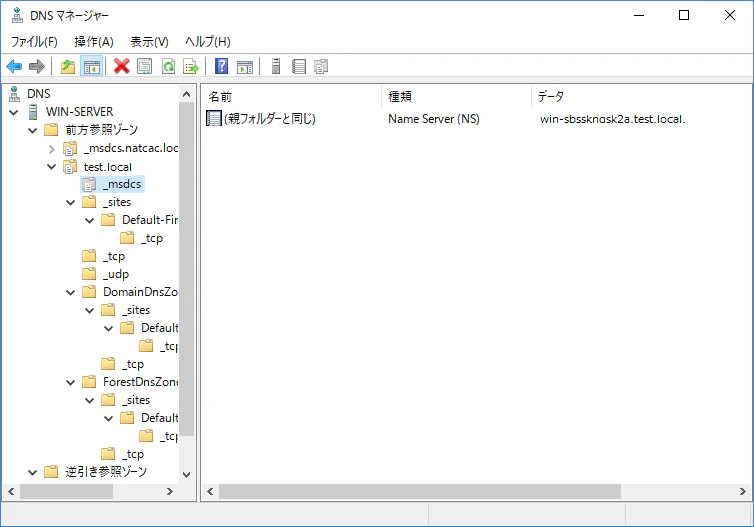
Task: Click the 前方参照ゾーン folder icon
Action: click(51, 130)
